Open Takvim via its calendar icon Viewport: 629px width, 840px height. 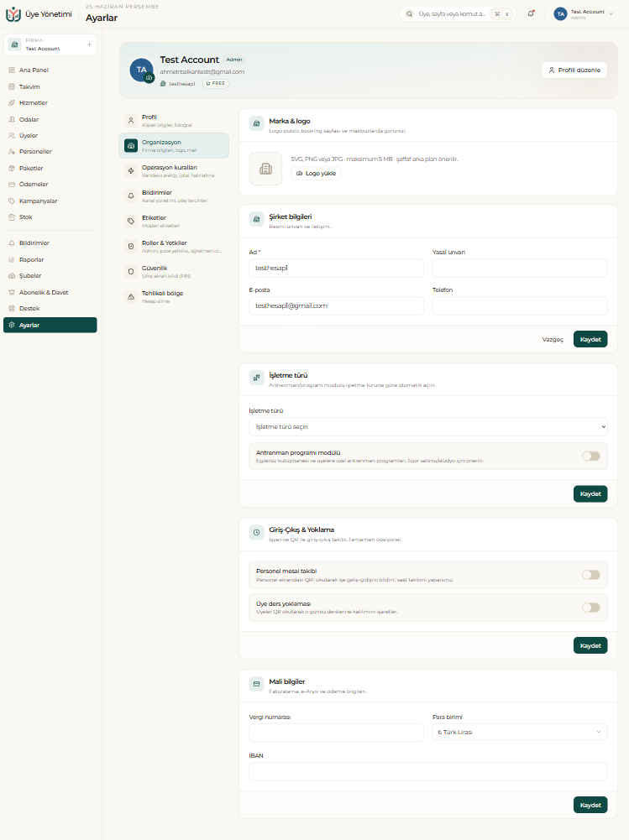[x=12, y=86]
